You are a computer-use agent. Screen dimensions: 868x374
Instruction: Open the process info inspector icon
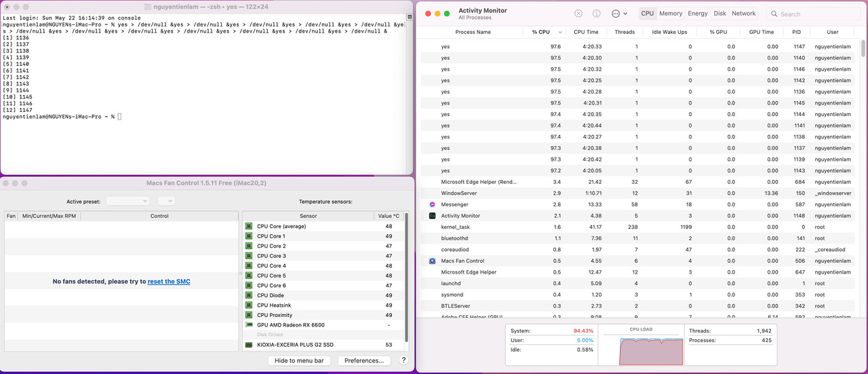click(x=597, y=13)
